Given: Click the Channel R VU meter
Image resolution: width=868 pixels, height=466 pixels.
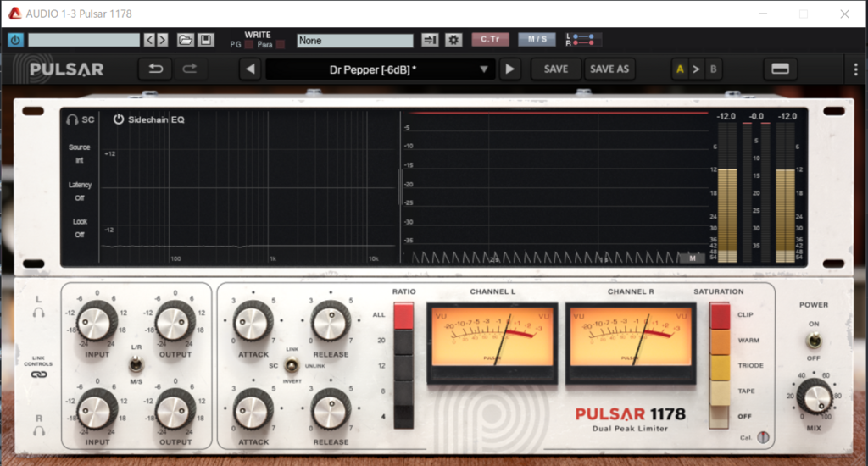Looking at the screenshot, I should (x=631, y=343).
